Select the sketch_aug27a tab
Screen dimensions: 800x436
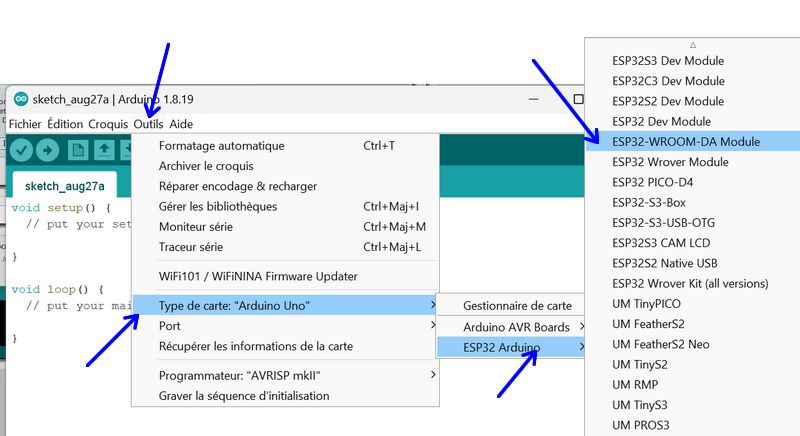65,186
